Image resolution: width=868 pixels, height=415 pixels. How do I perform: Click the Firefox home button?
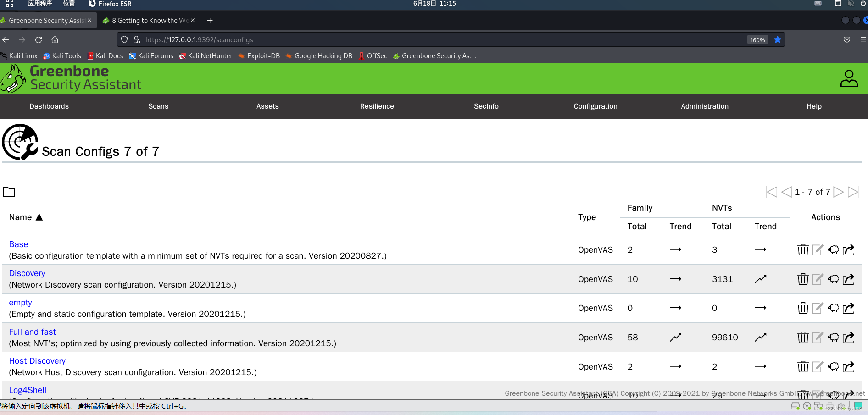[x=55, y=40]
